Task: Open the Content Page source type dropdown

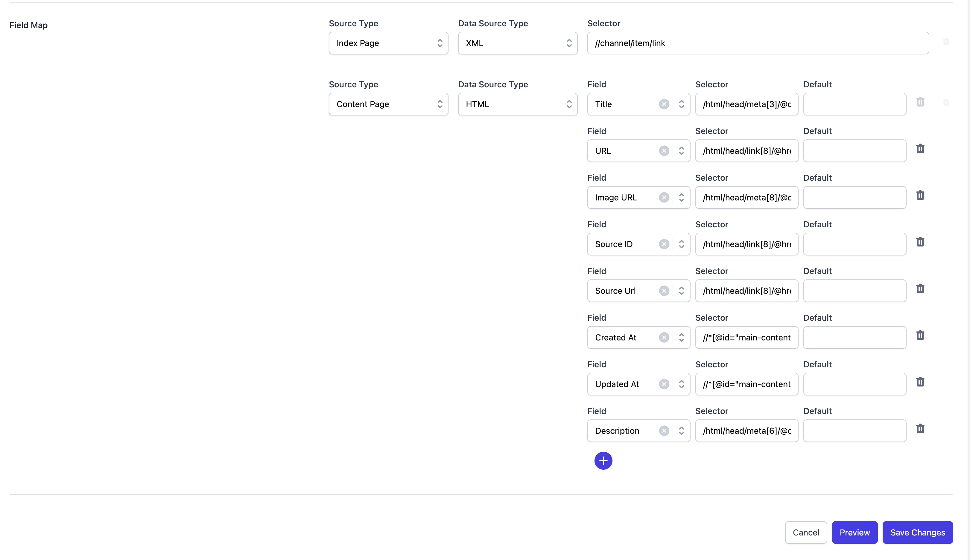Action: point(388,104)
